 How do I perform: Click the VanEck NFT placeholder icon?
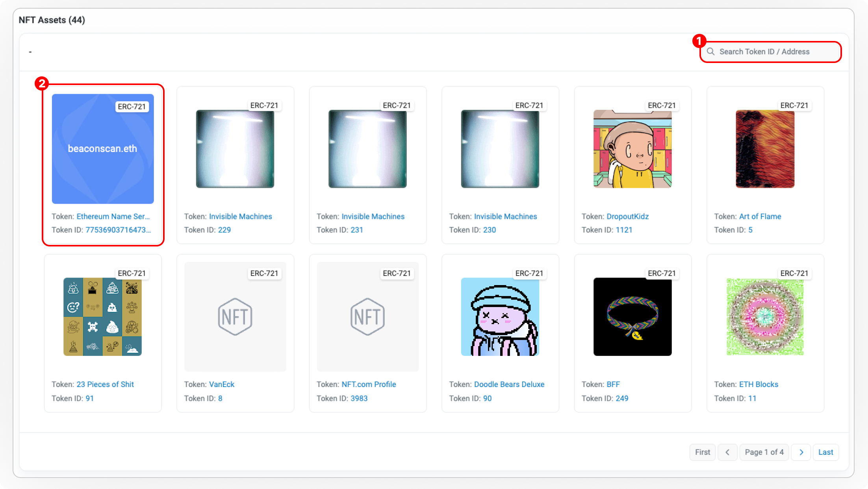[235, 317]
